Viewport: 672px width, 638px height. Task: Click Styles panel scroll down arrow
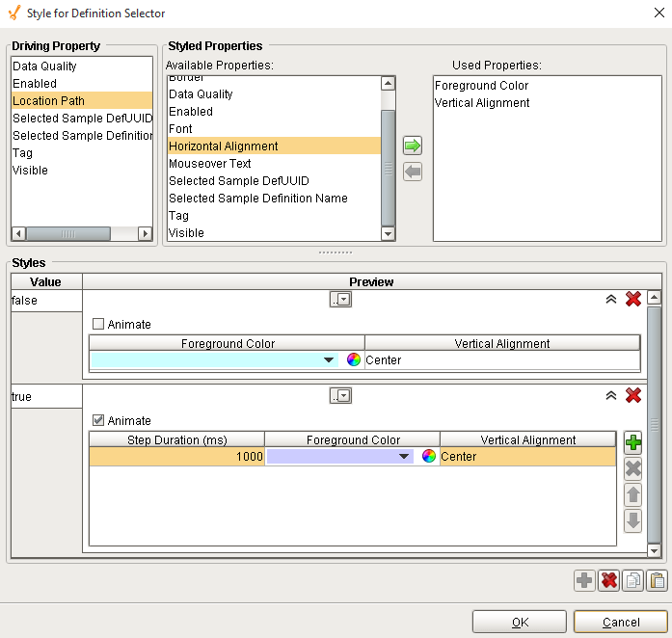(x=654, y=550)
